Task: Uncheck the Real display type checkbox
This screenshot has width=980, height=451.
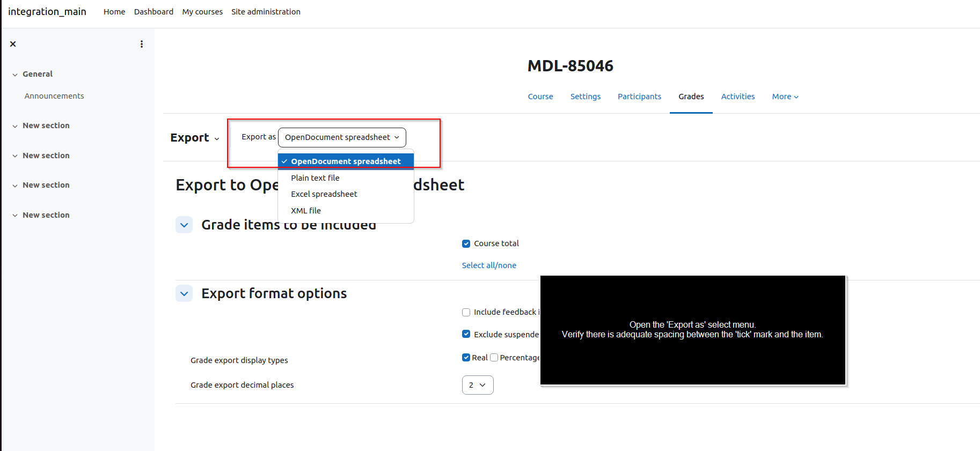Action: (466, 358)
